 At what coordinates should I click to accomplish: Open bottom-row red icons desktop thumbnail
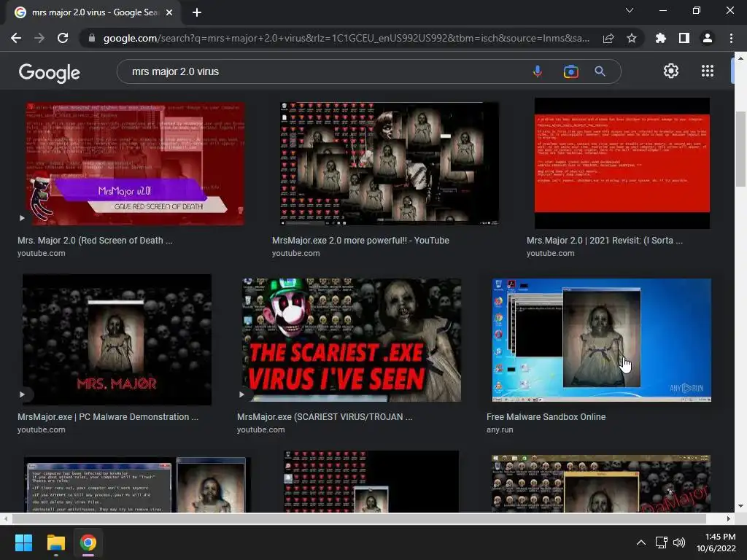(x=371, y=481)
